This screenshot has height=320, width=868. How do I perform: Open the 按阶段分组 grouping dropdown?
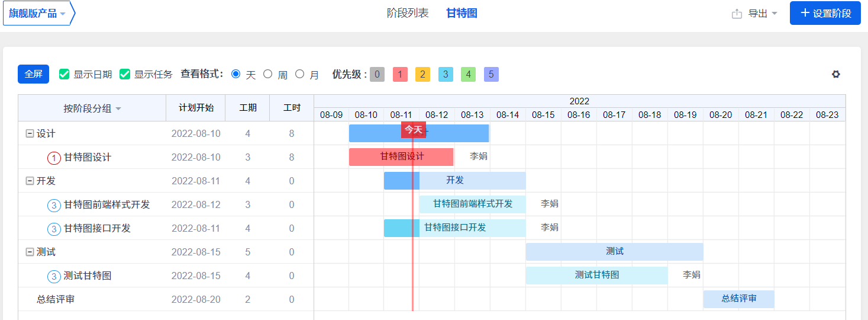[x=92, y=108]
